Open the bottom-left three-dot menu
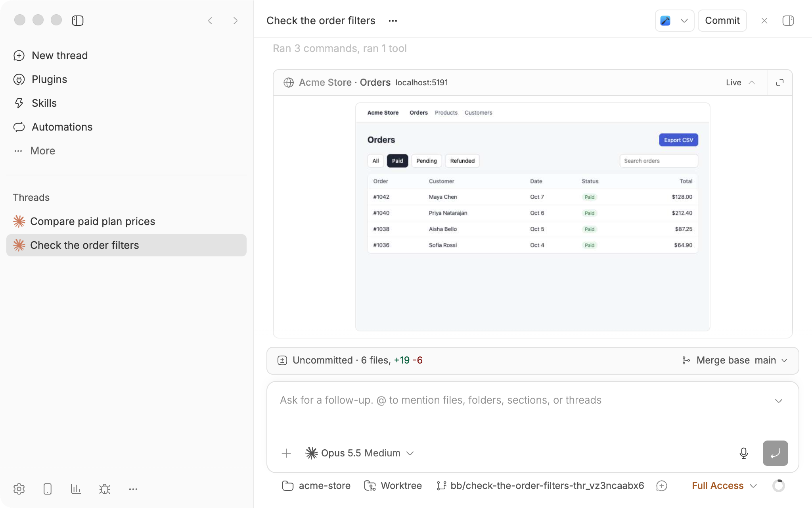Screen dimensions: 812x508 [x=133, y=489]
